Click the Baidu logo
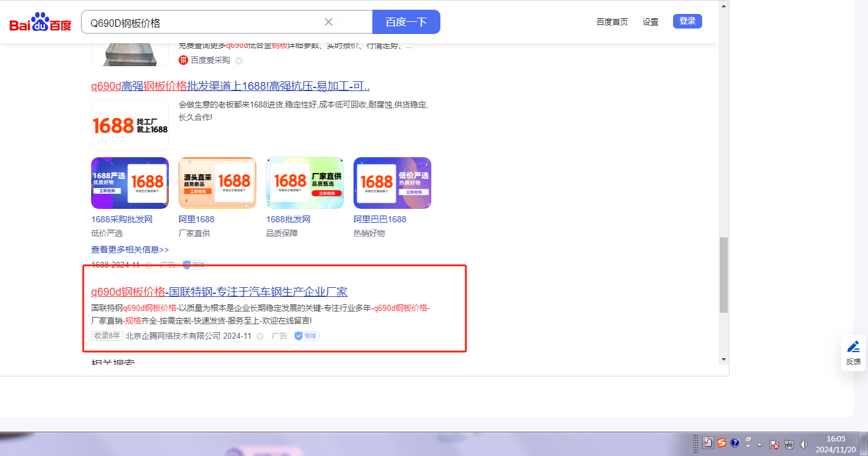The image size is (868, 456). coord(40,22)
